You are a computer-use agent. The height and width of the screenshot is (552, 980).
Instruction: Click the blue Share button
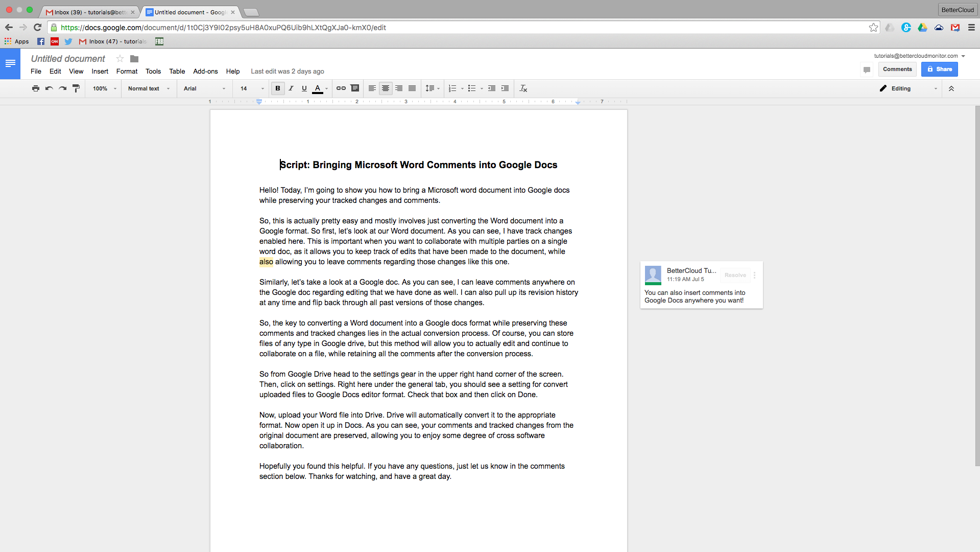[940, 69]
